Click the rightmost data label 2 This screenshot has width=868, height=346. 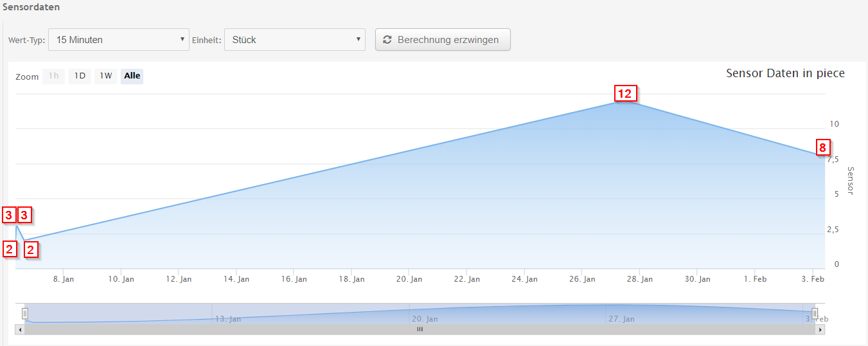[x=31, y=249]
